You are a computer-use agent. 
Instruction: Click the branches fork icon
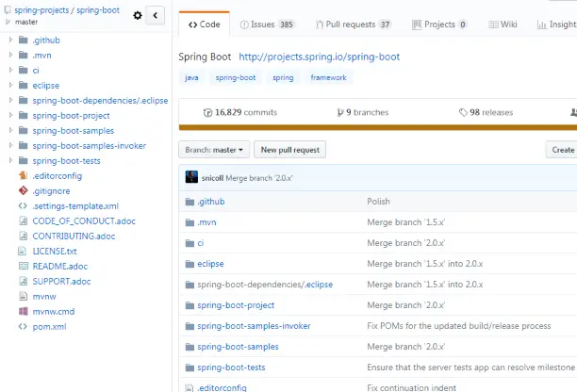tap(340, 112)
